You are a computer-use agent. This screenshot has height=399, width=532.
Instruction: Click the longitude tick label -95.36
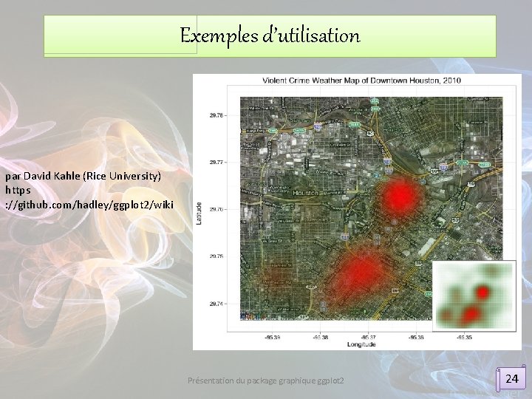click(416, 338)
